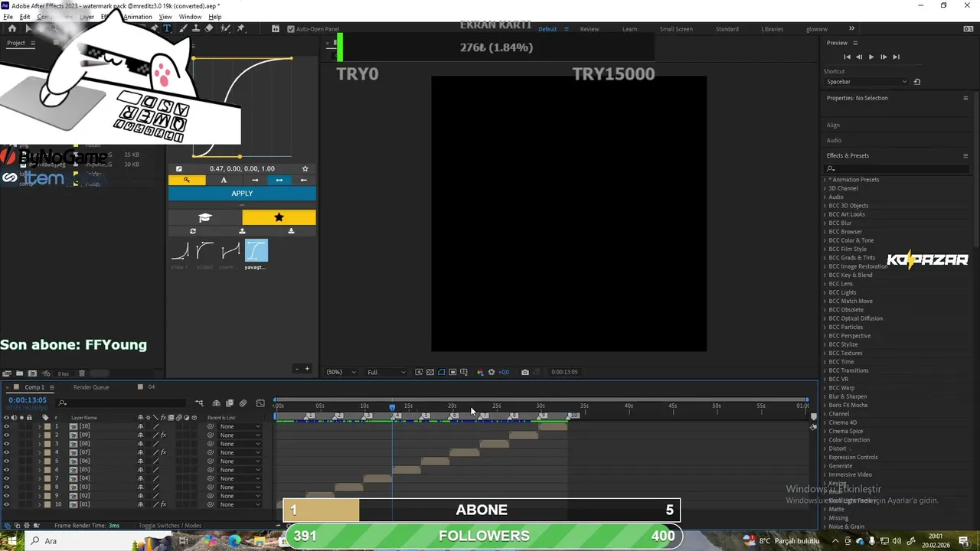The width and height of the screenshot is (980, 551).
Task: Click the letter A button in the curve panel
Action: click(x=224, y=180)
